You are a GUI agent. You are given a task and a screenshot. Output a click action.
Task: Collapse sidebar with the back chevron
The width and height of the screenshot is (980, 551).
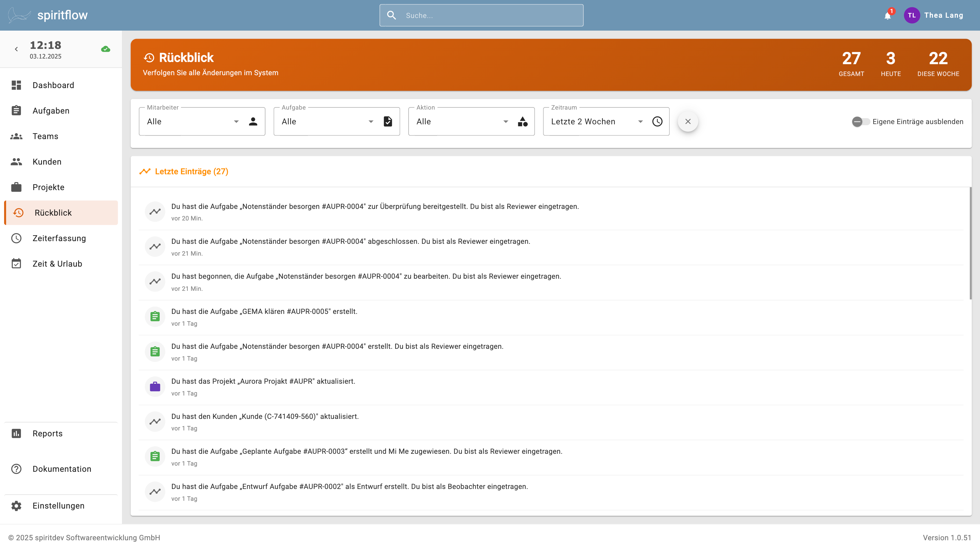pyautogui.click(x=16, y=49)
